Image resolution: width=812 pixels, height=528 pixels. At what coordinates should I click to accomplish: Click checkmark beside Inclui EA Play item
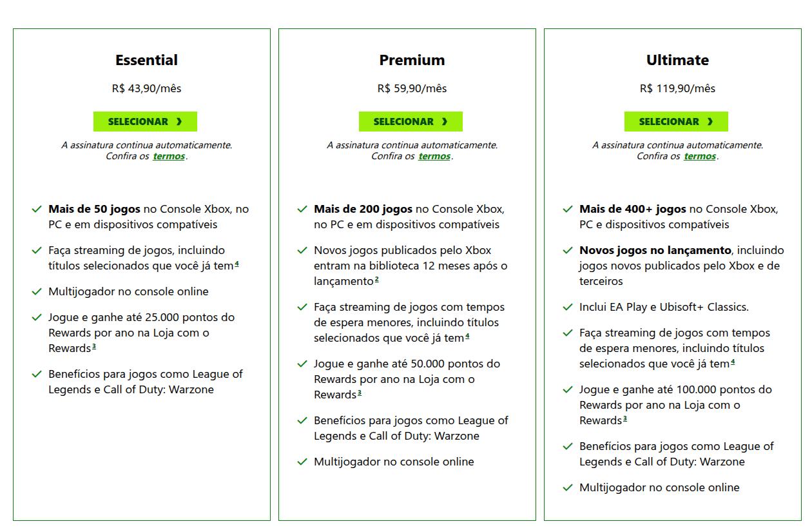pos(568,307)
